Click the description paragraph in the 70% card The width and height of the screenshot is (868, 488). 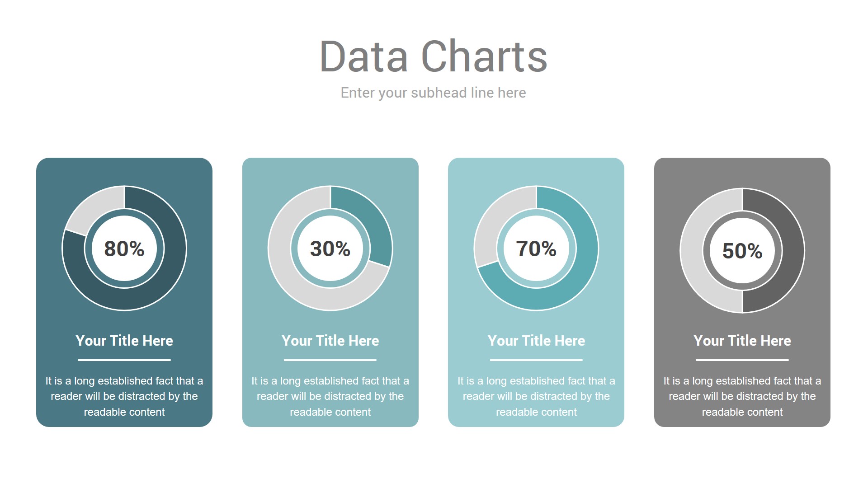tap(536, 396)
